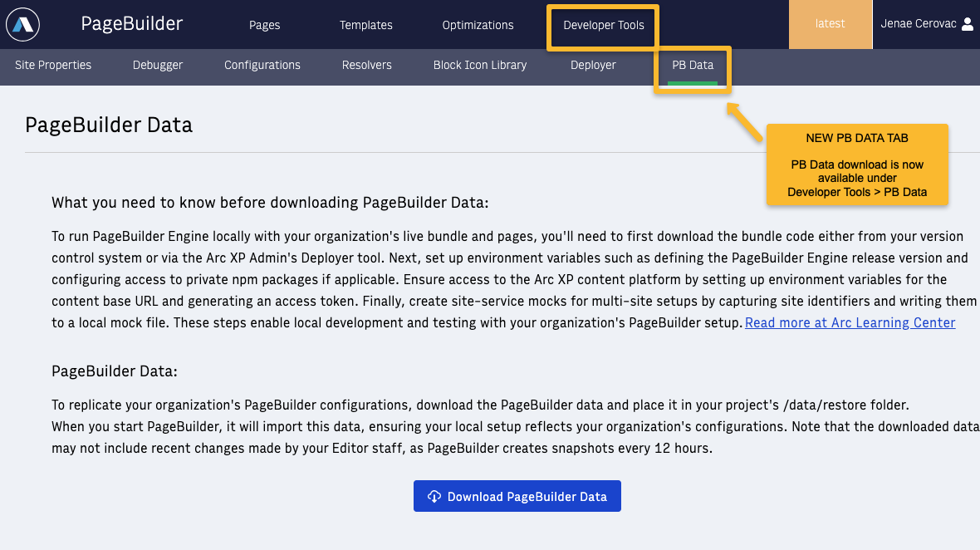The height and width of the screenshot is (550, 980).
Task: Click the PageBuilder app title
Action: pyautogui.click(x=132, y=24)
